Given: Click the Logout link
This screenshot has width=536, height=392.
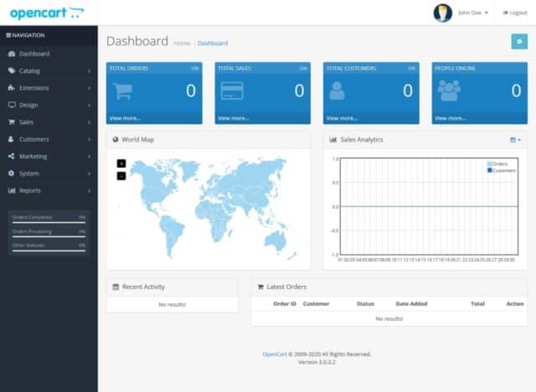Looking at the screenshot, I should tap(514, 13).
